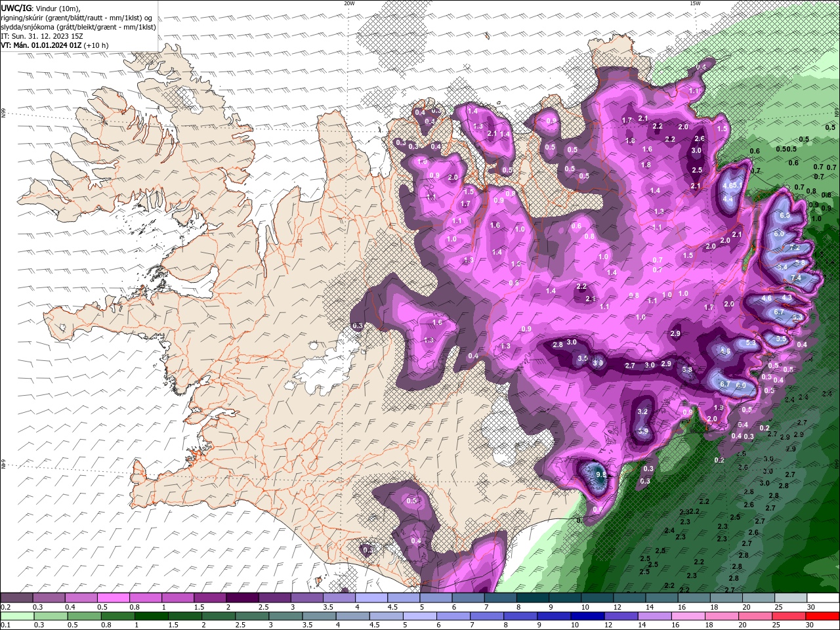
Task: Pick the rain legend swatch starting at 0.8
Action: pos(119,616)
